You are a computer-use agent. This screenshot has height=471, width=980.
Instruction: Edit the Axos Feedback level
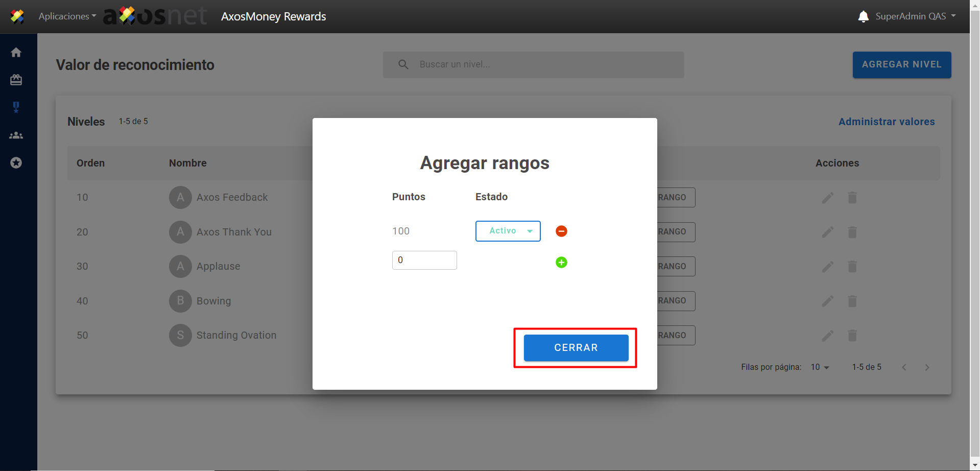(x=827, y=198)
